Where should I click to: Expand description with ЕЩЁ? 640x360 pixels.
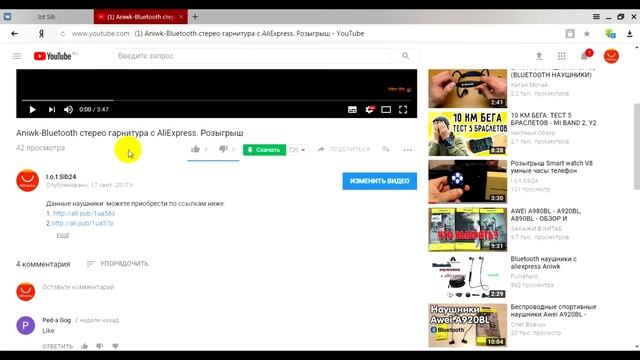click(63, 236)
